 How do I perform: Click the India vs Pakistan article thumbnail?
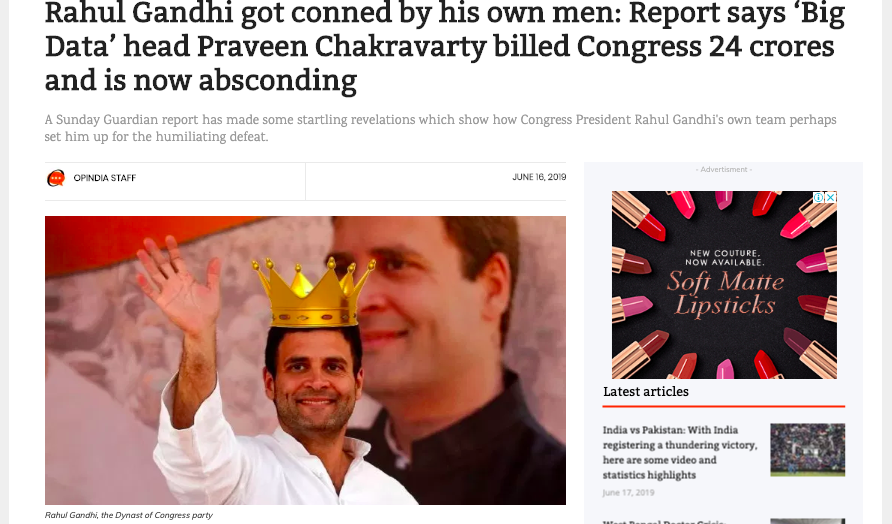point(807,449)
